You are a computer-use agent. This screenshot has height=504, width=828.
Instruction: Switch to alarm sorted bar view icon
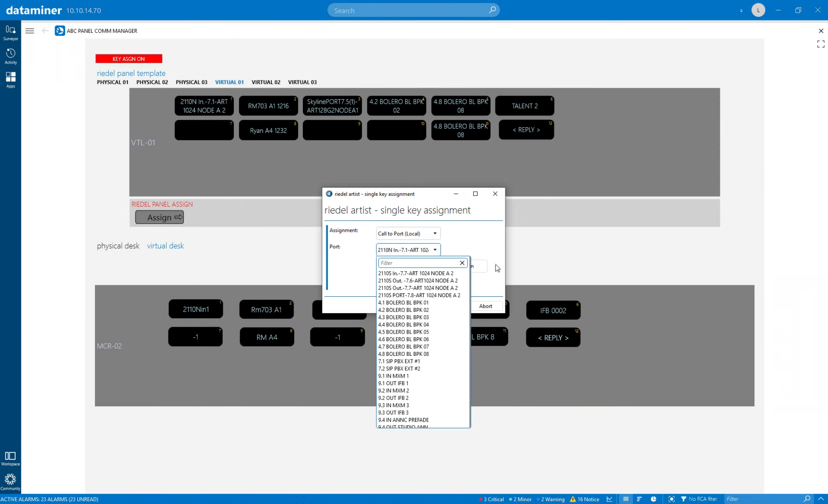pos(639,499)
